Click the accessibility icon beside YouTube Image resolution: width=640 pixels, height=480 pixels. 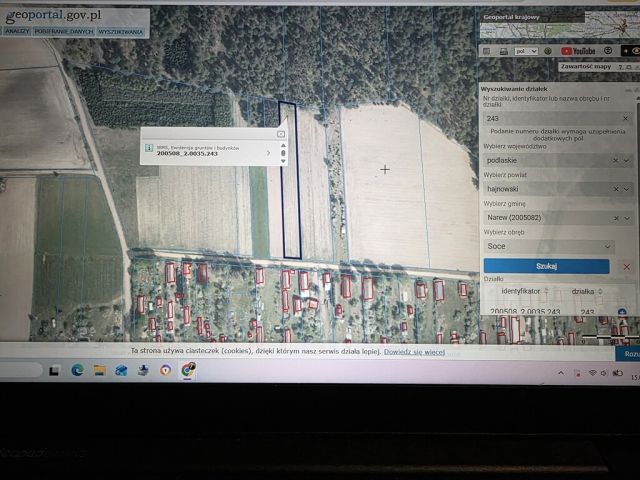click(608, 51)
